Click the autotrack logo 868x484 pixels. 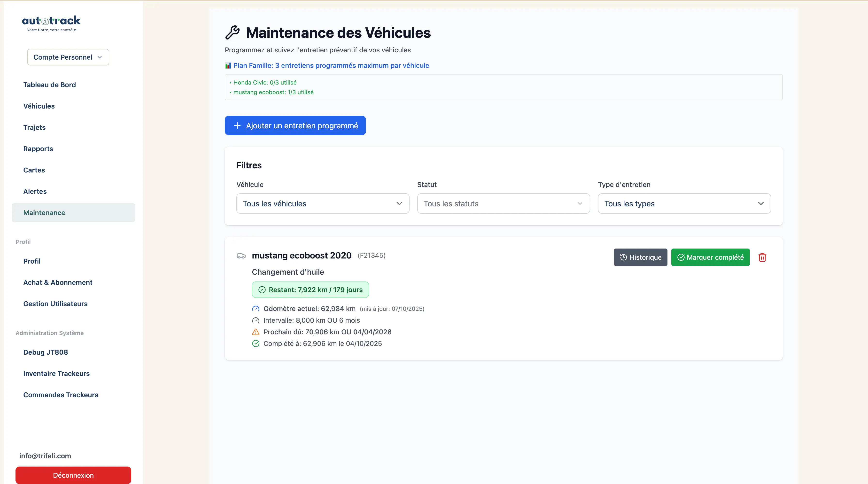[51, 23]
